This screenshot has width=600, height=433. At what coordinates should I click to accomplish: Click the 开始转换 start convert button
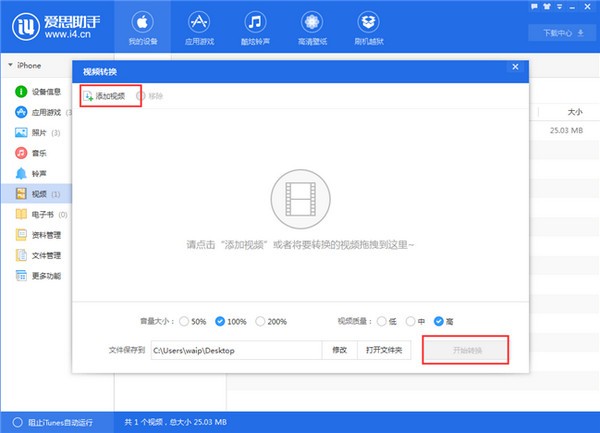click(466, 350)
